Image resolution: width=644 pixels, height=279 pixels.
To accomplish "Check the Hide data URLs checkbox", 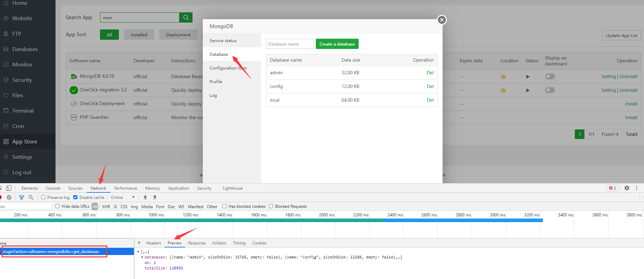I will [x=58, y=206].
